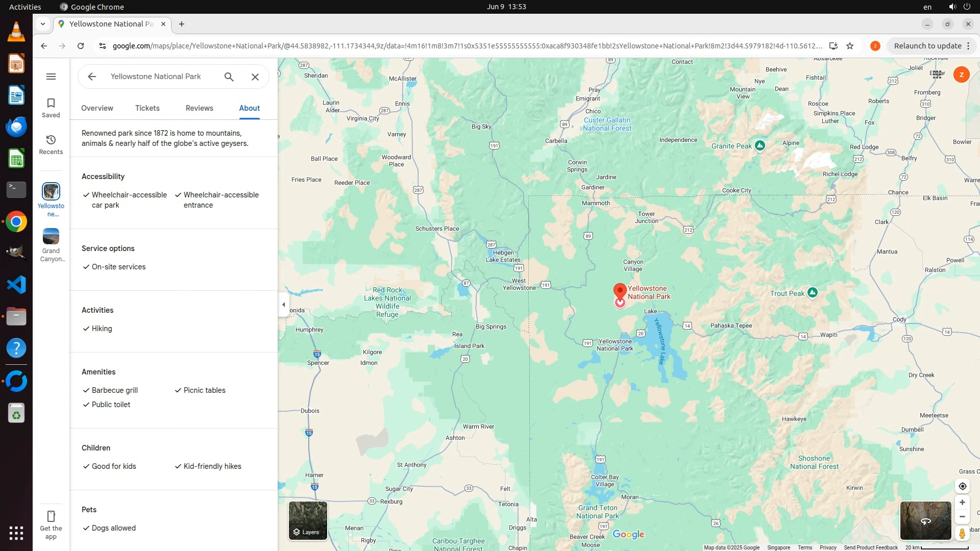Zoom in the map with plus
The height and width of the screenshot is (551, 980).
[x=962, y=503]
